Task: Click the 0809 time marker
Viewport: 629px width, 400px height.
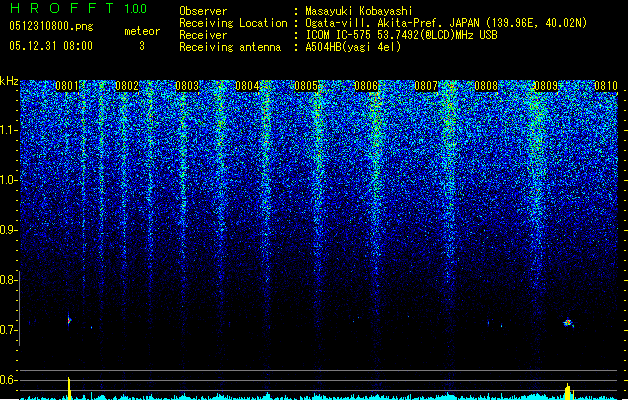Action: click(x=546, y=86)
